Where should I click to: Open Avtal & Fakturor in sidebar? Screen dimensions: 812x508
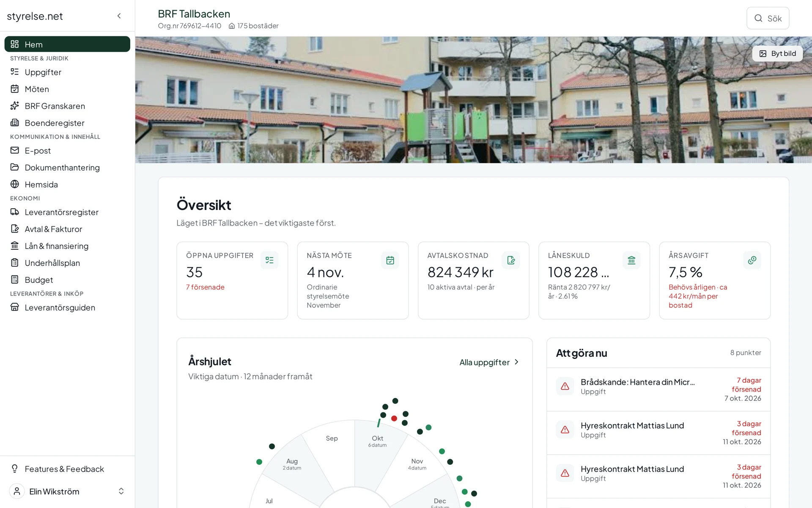pyautogui.click(x=67, y=229)
